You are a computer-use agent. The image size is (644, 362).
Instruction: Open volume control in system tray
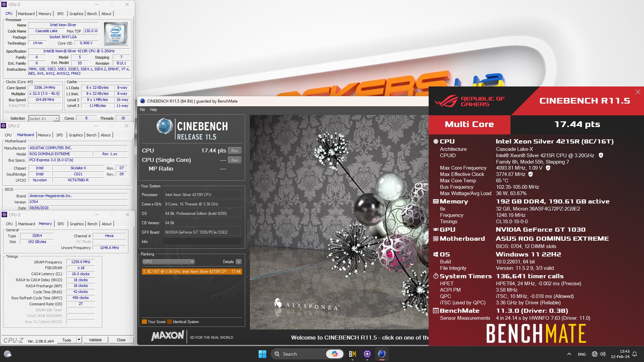603,354
